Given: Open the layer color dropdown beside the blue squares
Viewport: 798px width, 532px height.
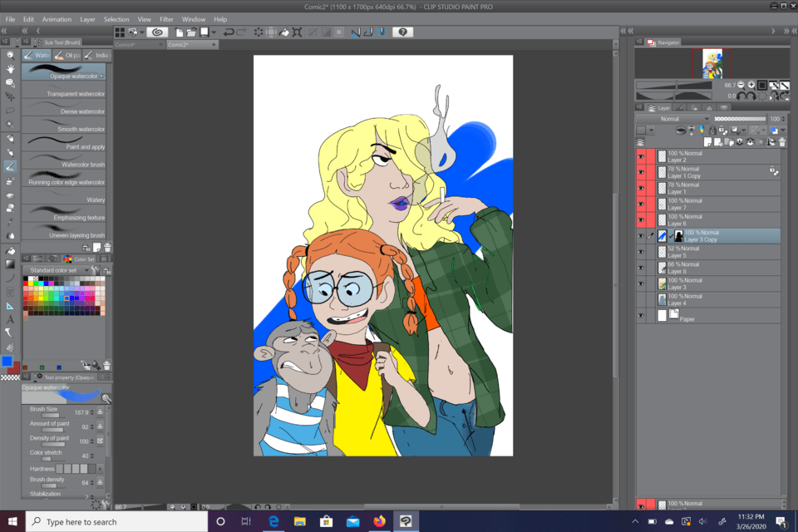Looking at the screenshot, I should [x=783, y=131].
